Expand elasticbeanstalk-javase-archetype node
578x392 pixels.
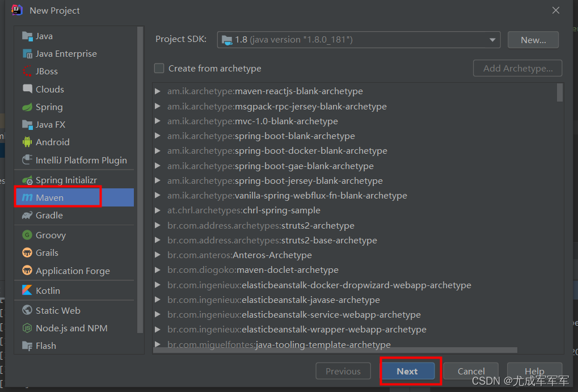pos(158,300)
